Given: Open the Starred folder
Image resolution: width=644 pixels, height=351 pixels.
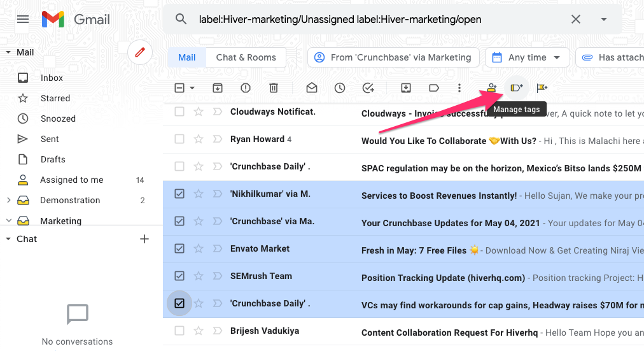Looking at the screenshot, I should tap(55, 98).
